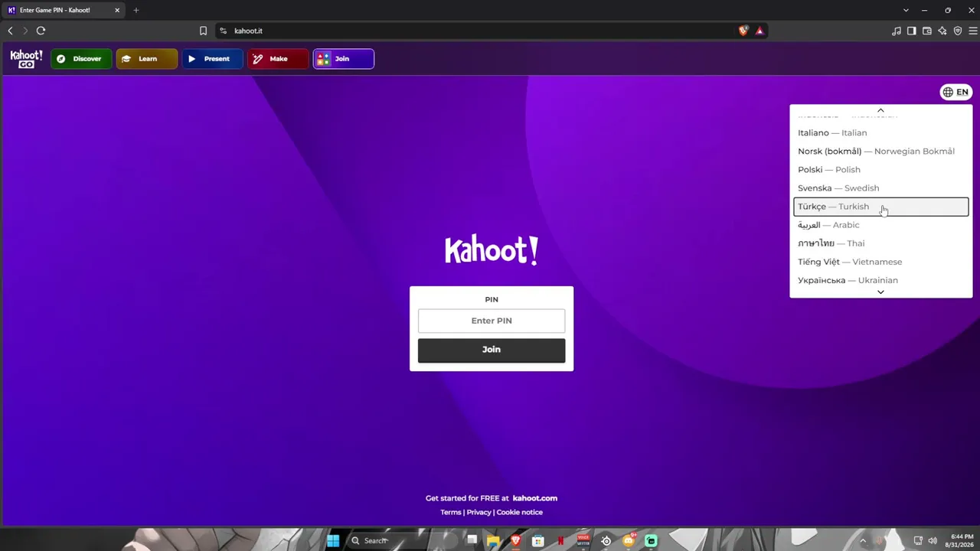Choose Svenska — Swedish language
Screen dimensions: 980x551
point(880,188)
